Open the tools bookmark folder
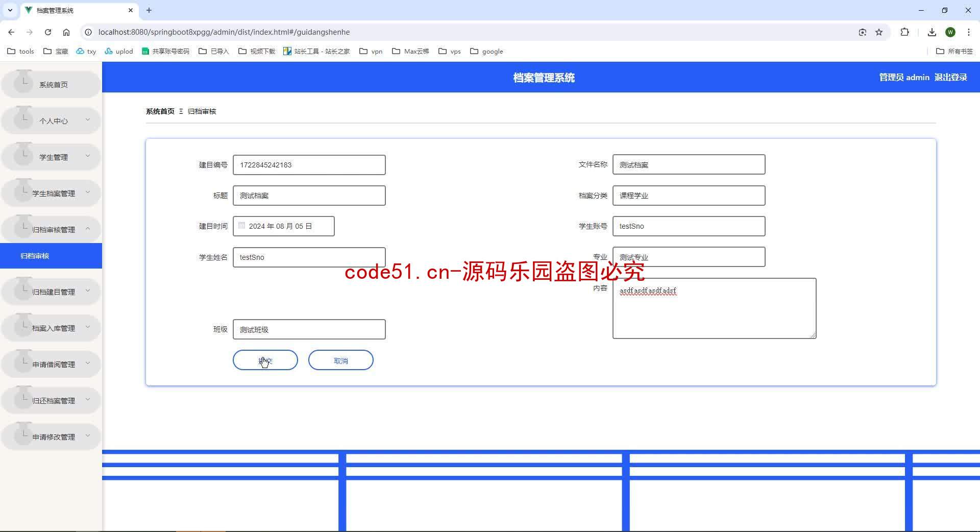Viewport: 980px width, 532px height. (x=20, y=51)
